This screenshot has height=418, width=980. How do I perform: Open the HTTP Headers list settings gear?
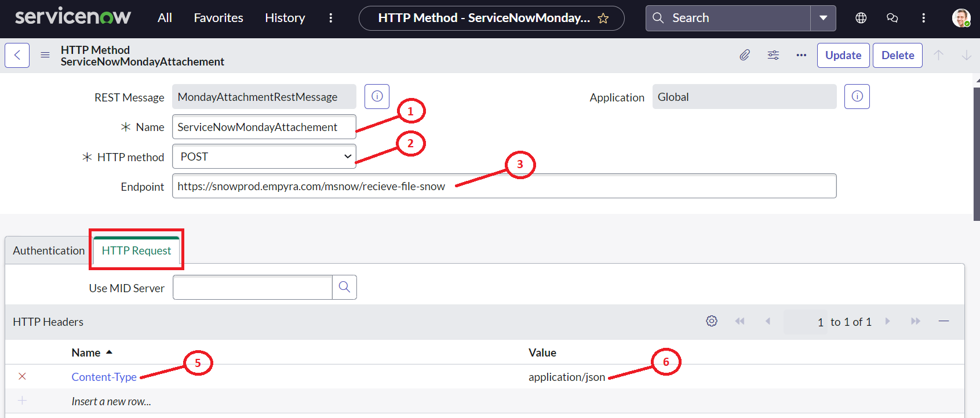click(712, 321)
